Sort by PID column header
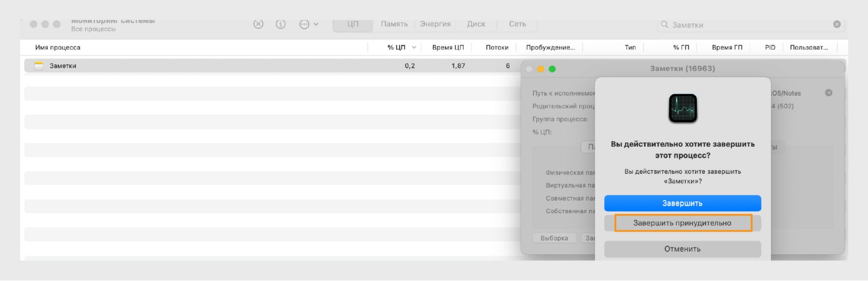Screen dimensions: 868x281 point(770,48)
